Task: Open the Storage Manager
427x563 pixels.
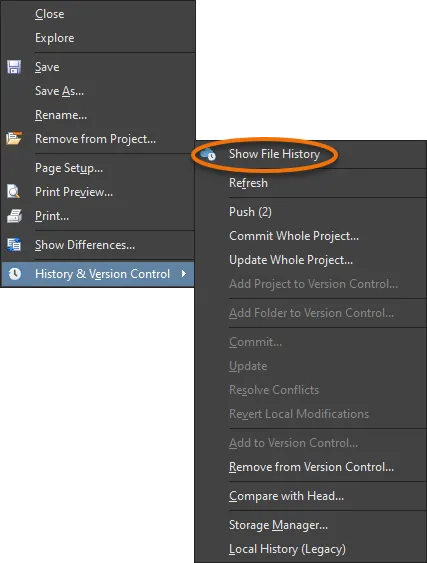Action: pyautogui.click(x=278, y=525)
